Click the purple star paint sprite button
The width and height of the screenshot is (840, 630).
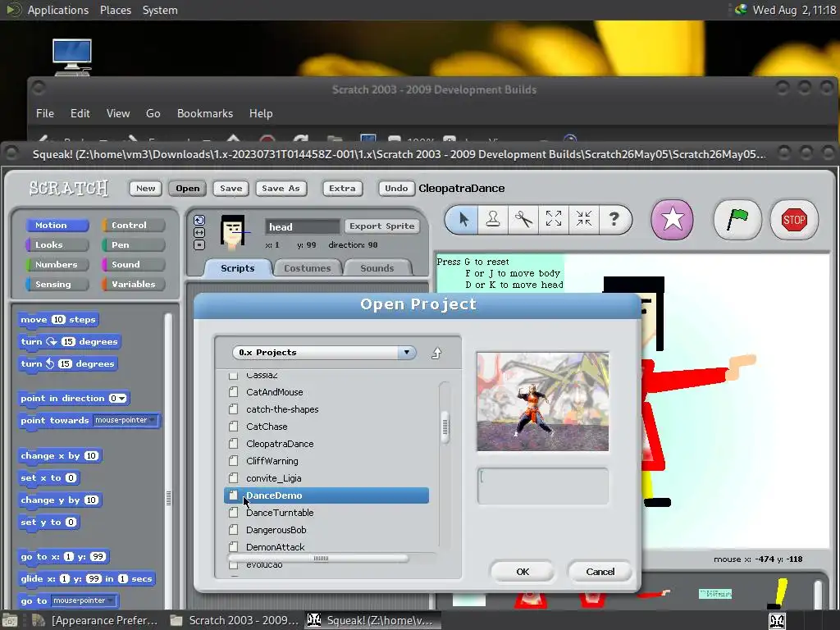673,220
